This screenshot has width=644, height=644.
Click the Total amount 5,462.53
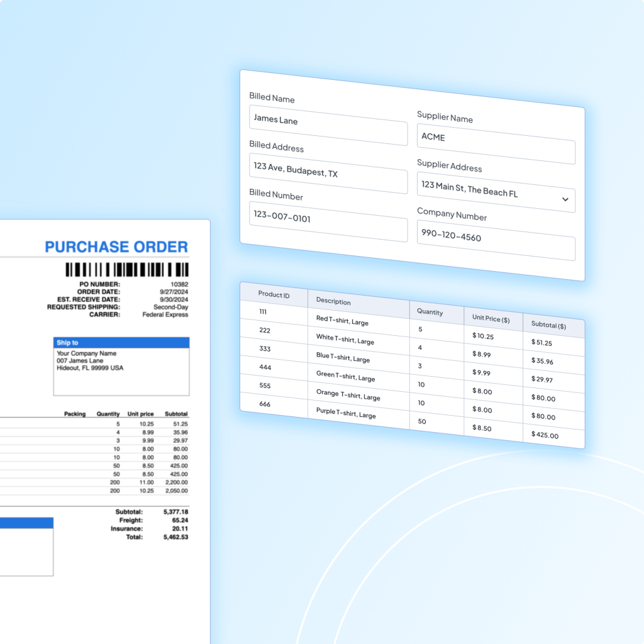click(175, 537)
